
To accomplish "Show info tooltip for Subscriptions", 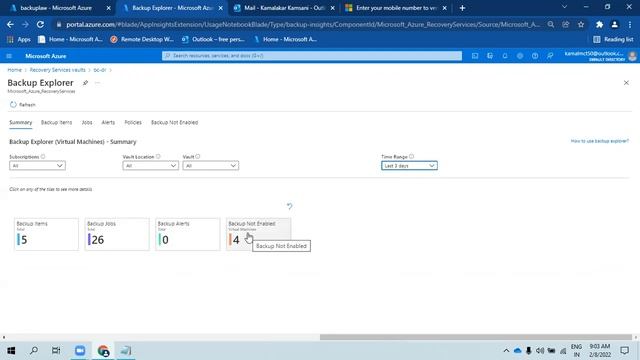I will click(x=43, y=157).
